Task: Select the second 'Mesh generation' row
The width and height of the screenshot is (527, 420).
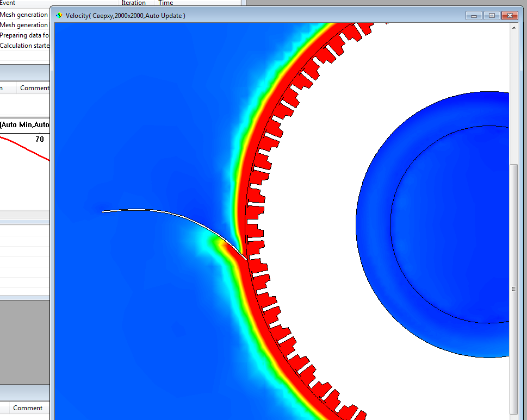Action: [24, 25]
